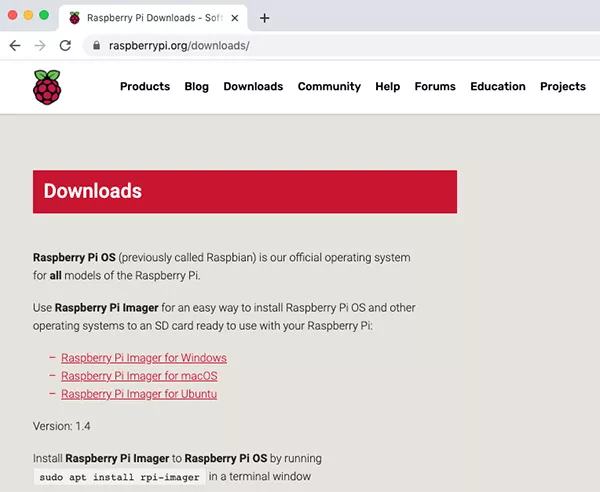Go to the Blog page
This screenshot has width=600, height=492.
(197, 87)
